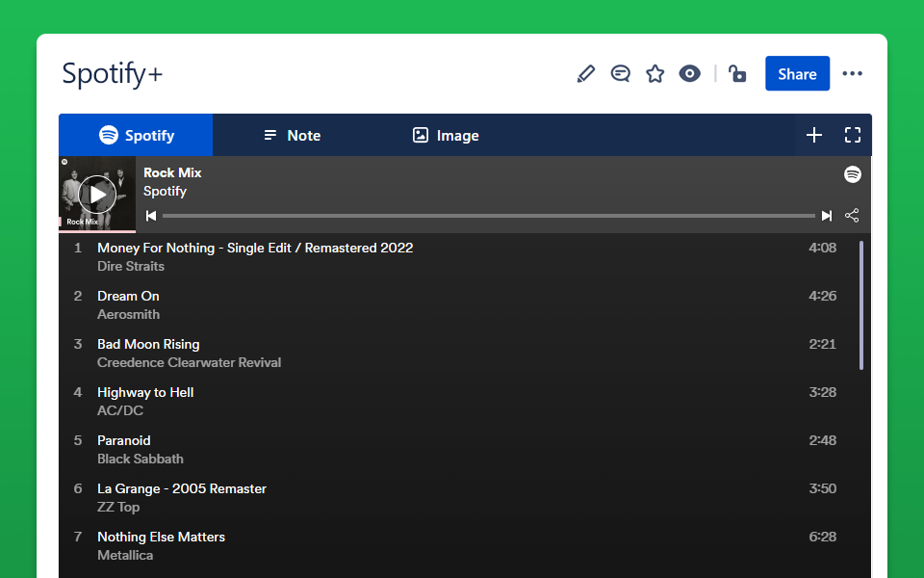Image resolution: width=924 pixels, height=578 pixels.
Task: Select track Paranoid
Action: point(124,440)
